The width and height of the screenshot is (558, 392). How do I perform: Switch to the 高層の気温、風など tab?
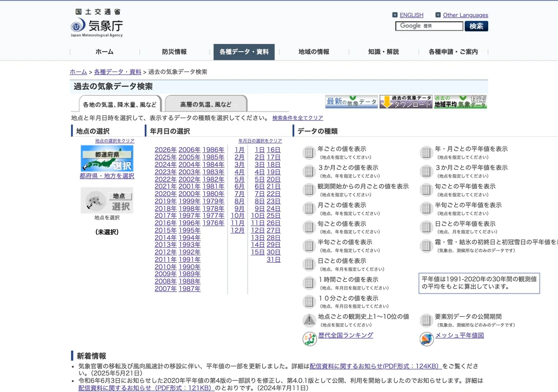(x=206, y=104)
